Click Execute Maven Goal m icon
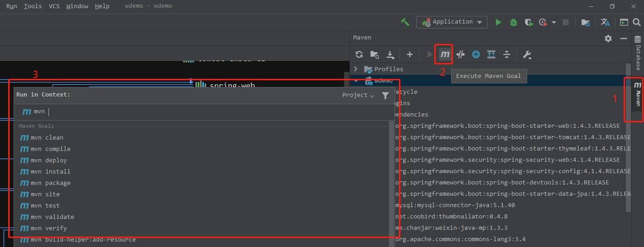The height and width of the screenshot is (247, 644). [x=445, y=54]
